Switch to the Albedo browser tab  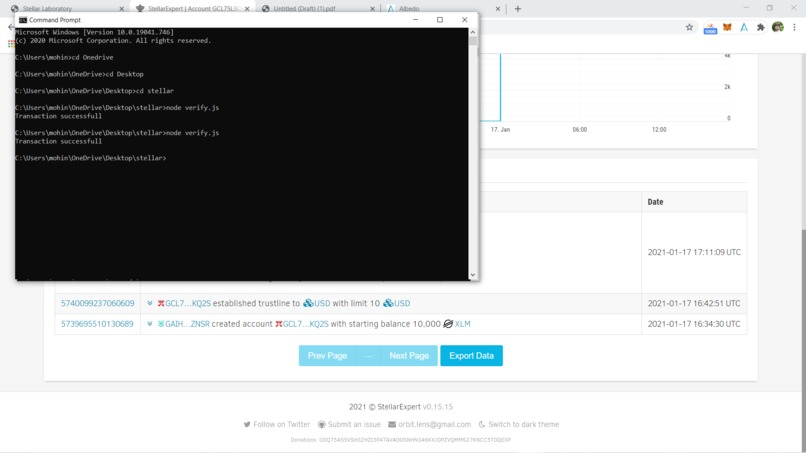(x=442, y=8)
